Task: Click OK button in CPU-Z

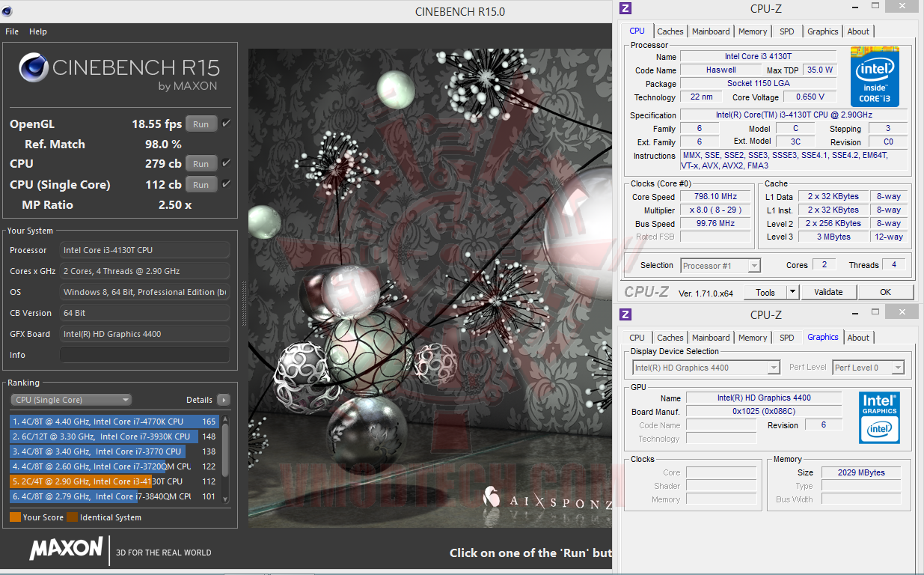Action: pyautogui.click(x=885, y=292)
